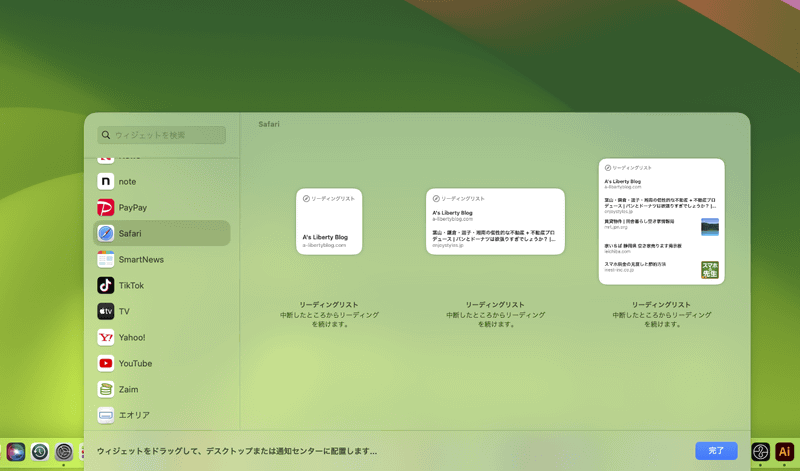800x471 pixels.
Task: Click the caption under the large widget
Action: tap(661, 314)
